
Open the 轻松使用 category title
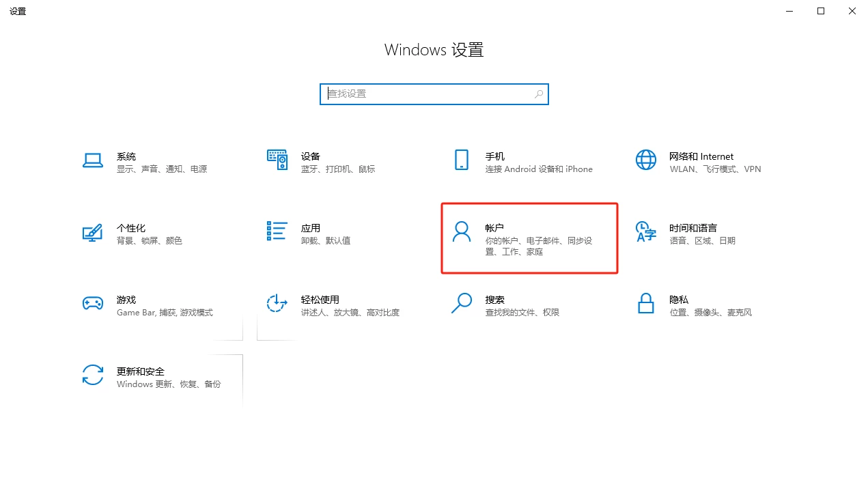(320, 300)
